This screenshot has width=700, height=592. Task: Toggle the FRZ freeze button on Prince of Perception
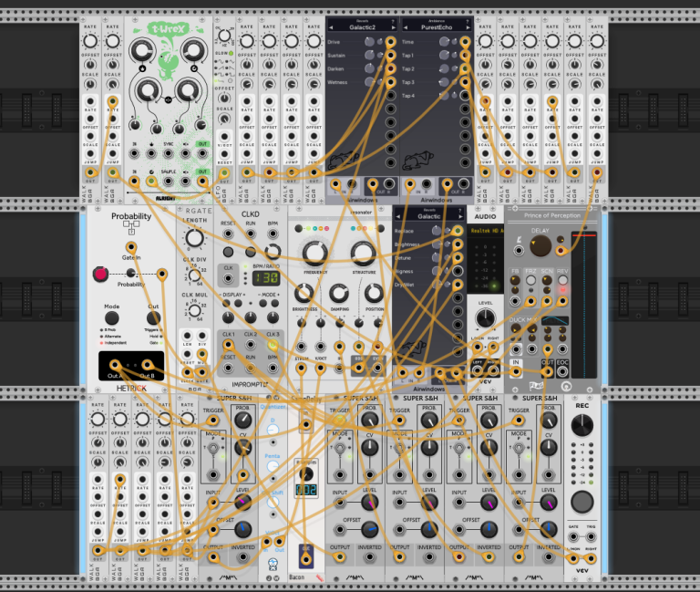pos(530,280)
